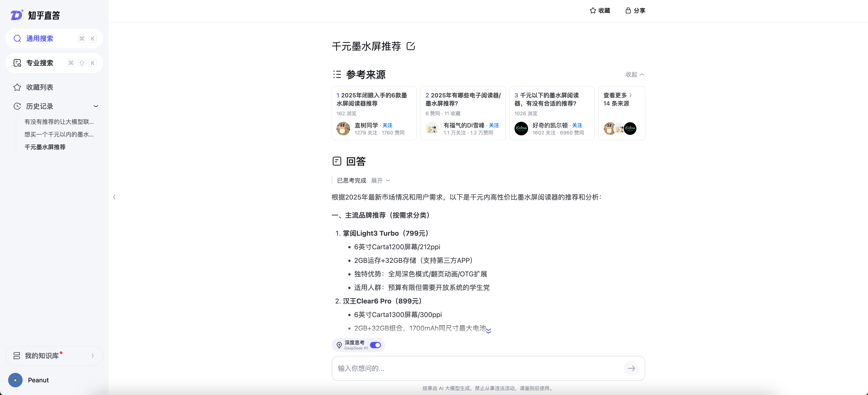Click 好奇的凯尔顿 Kelton avatar
Image resolution: width=868 pixels, height=395 pixels.
(521, 129)
